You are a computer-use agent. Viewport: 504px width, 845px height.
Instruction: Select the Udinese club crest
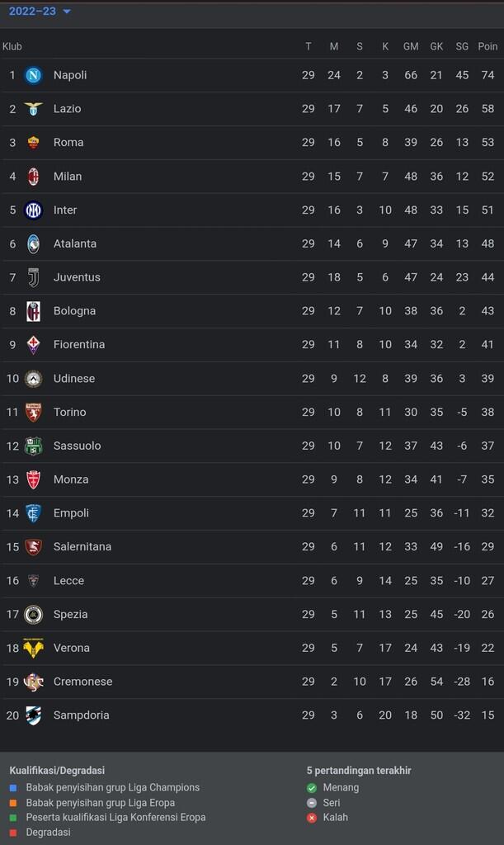coord(34,379)
